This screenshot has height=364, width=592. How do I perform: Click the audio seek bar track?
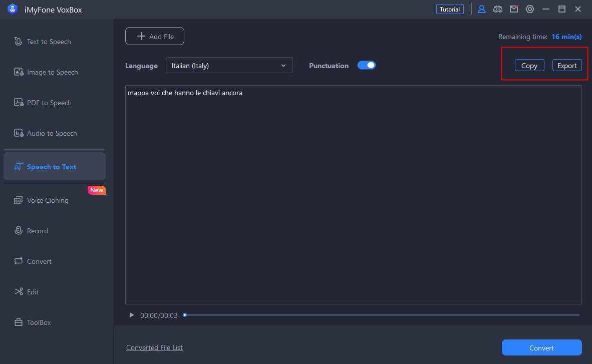pos(381,315)
